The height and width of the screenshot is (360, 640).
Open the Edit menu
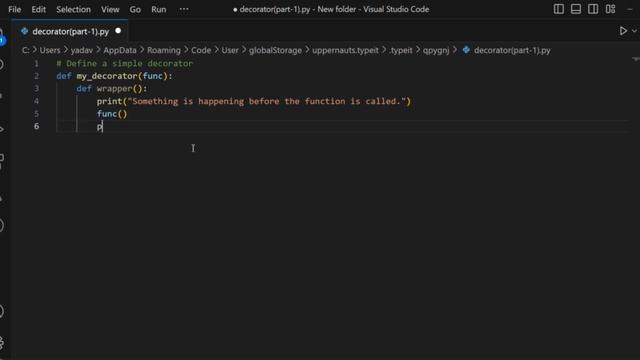38,9
